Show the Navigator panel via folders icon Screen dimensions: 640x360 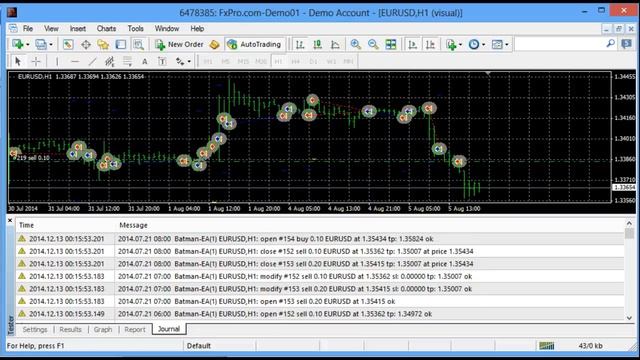click(x=103, y=44)
